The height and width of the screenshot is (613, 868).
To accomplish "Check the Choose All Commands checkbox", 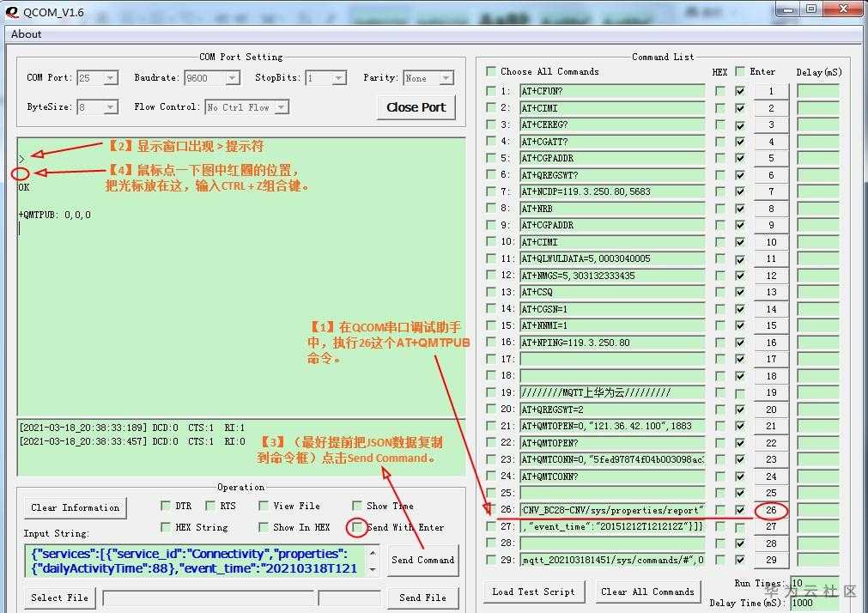I will (x=490, y=71).
